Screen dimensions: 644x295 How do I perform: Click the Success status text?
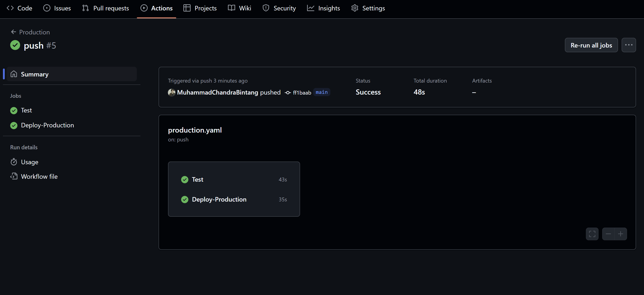tap(368, 92)
